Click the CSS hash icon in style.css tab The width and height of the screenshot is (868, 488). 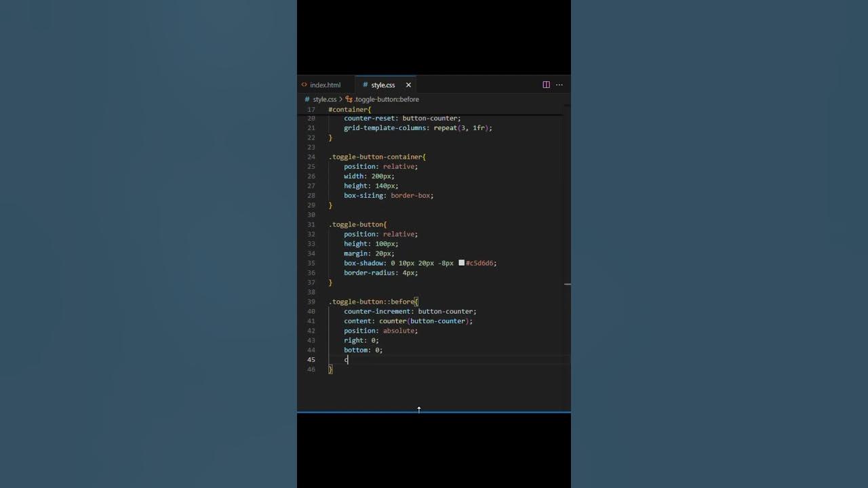[365, 85]
